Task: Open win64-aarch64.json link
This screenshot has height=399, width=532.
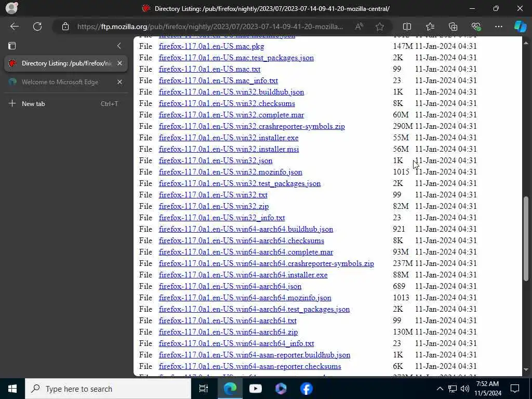Action: [230, 286]
